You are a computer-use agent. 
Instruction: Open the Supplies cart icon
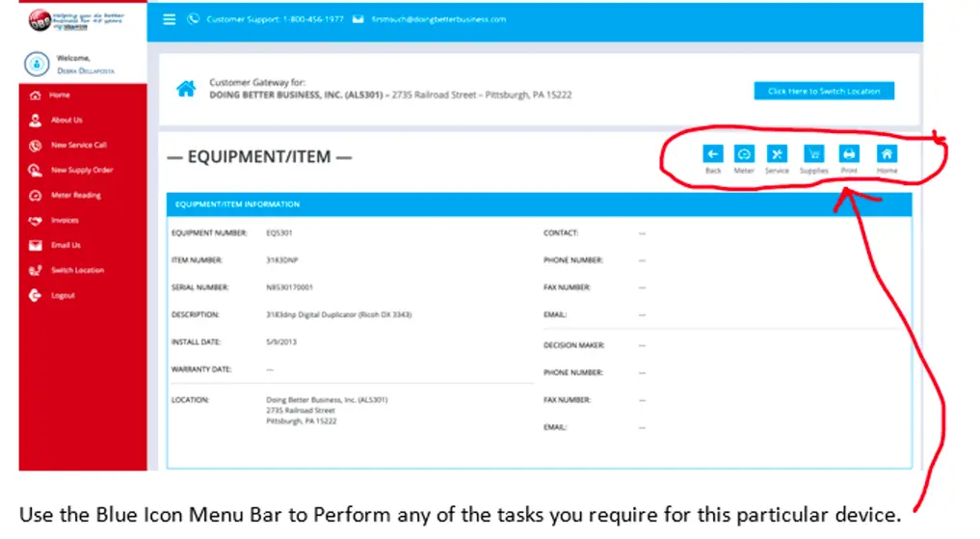(814, 154)
